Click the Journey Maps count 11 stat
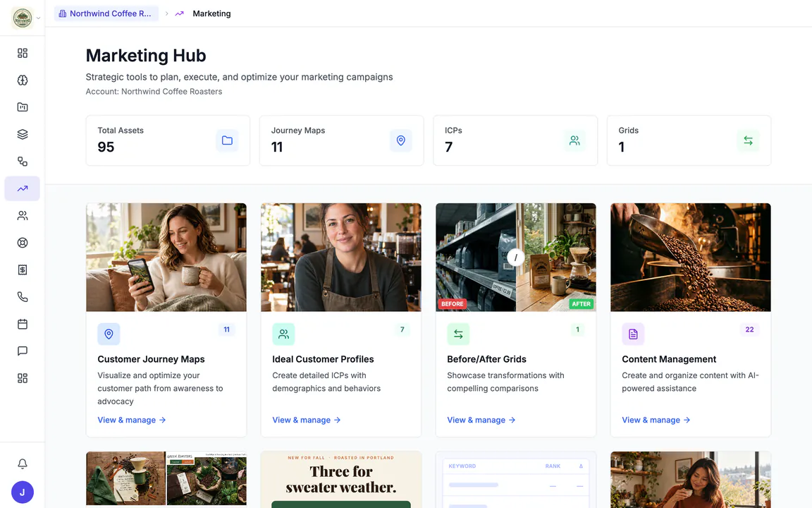 277,147
